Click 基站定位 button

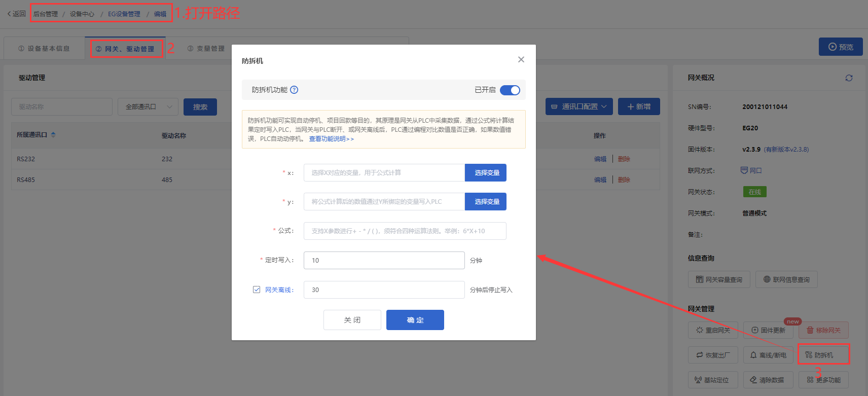click(713, 380)
